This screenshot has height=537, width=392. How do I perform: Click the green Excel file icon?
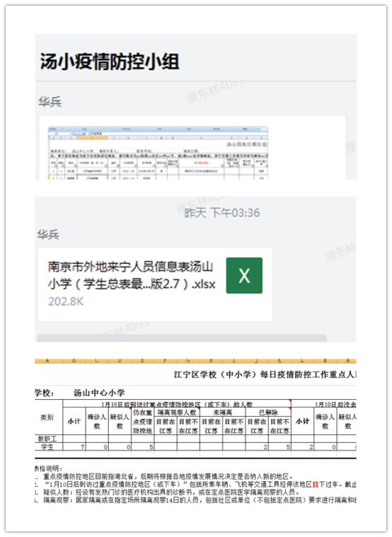[x=244, y=275]
